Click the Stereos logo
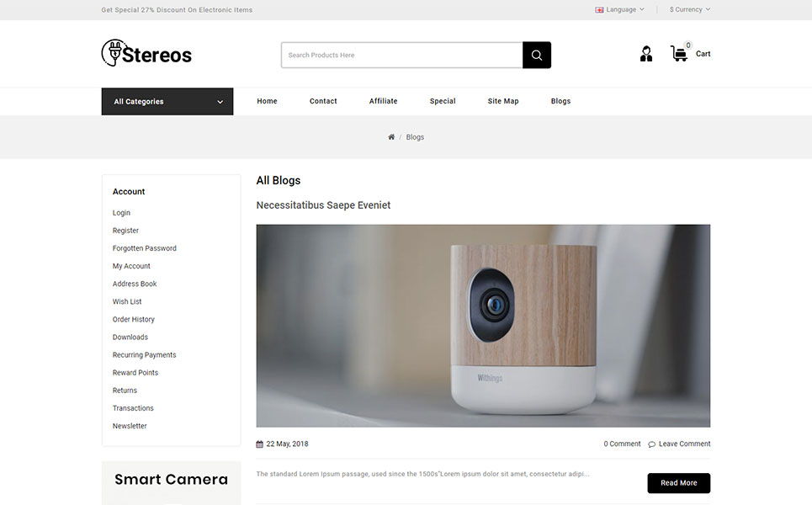Viewport: 812px width, 505px height. (146, 53)
